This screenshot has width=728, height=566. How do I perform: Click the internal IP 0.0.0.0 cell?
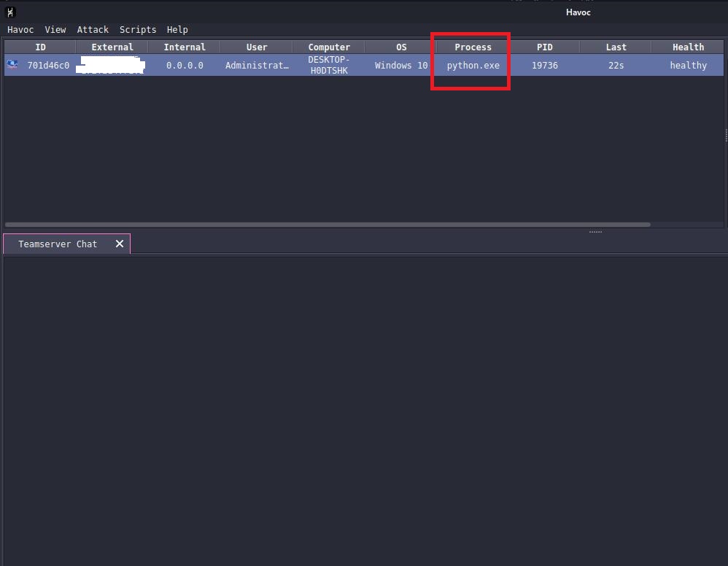[185, 66]
